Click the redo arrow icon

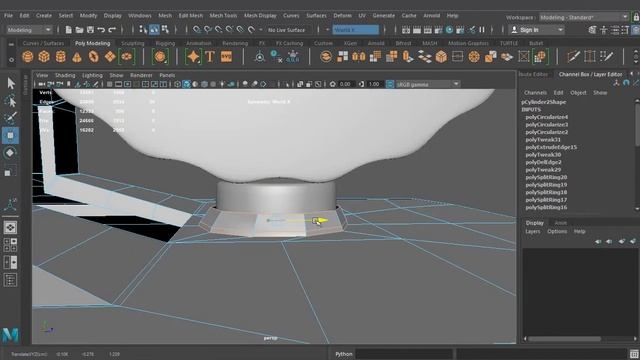point(112,30)
